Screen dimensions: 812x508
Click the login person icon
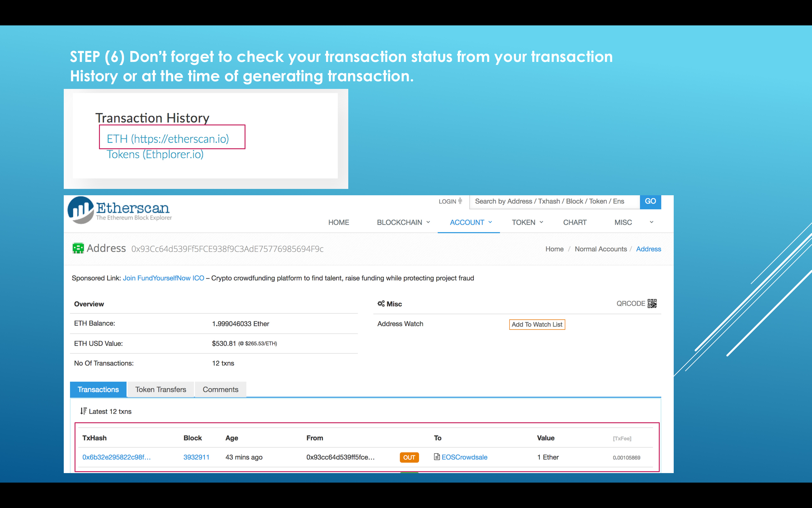click(x=460, y=201)
